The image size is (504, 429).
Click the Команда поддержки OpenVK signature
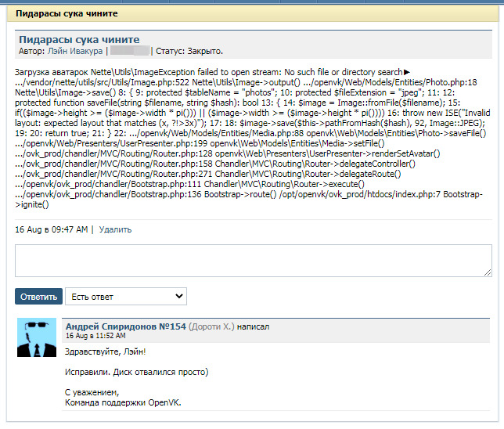click(x=123, y=402)
